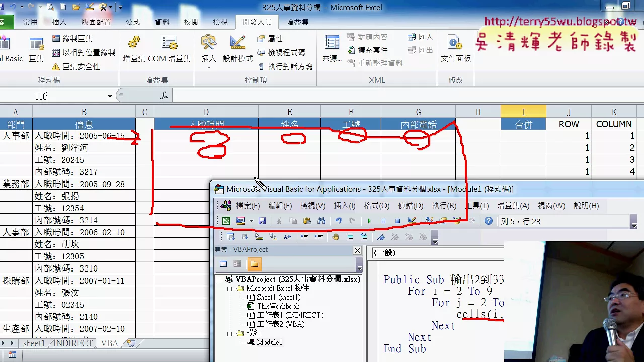The height and width of the screenshot is (362, 644).
Task: Open Insert UserForm dropdown arrow in VBA toolbar
Action: [x=251, y=221]
